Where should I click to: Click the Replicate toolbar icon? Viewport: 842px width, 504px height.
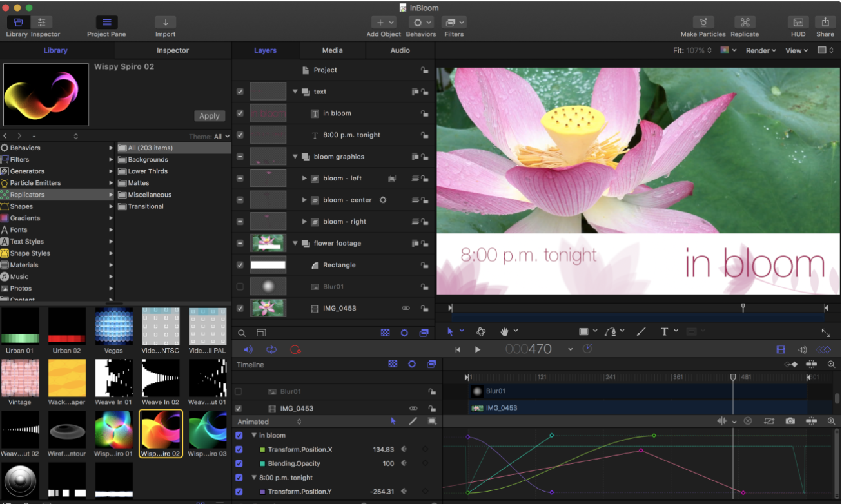745,23
